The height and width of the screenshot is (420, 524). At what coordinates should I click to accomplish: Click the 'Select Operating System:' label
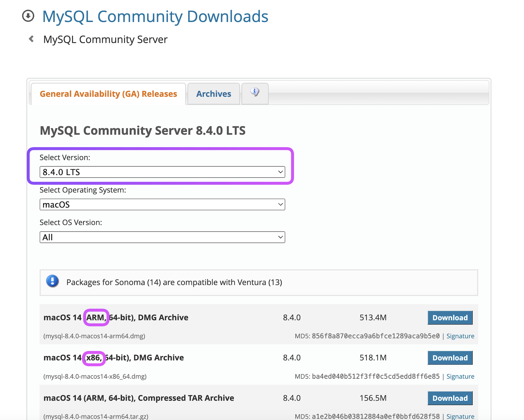(83, 190)
